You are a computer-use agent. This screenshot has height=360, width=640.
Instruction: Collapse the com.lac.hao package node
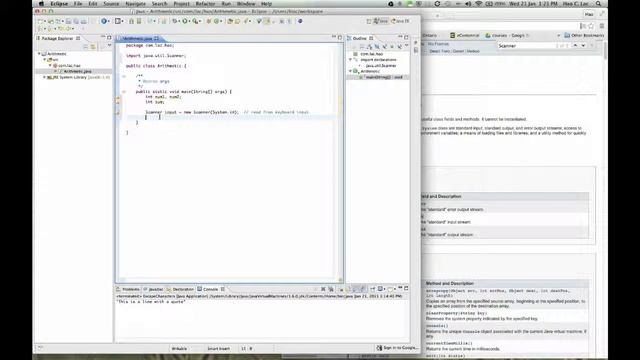click(50, 65)
